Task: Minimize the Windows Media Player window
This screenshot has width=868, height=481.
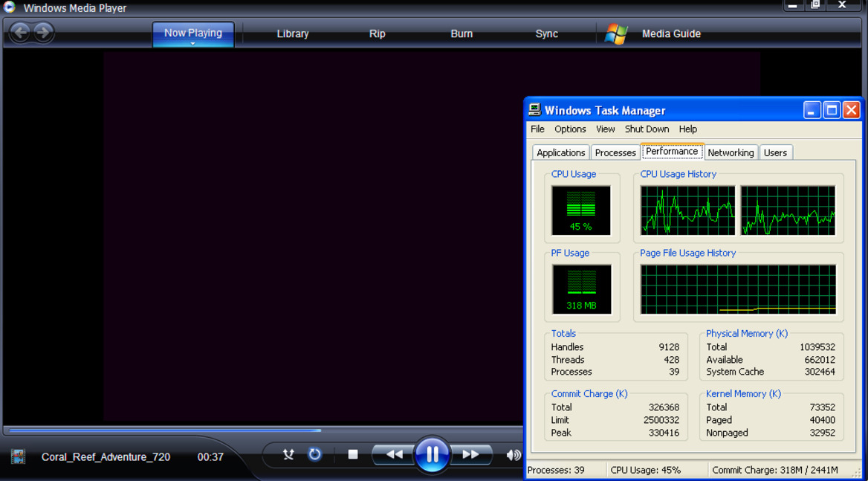Action: [793, 5]
